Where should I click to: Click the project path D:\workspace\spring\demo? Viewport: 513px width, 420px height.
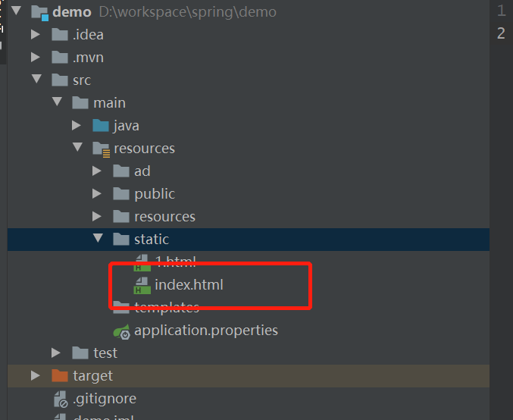(x=188, y=12)
